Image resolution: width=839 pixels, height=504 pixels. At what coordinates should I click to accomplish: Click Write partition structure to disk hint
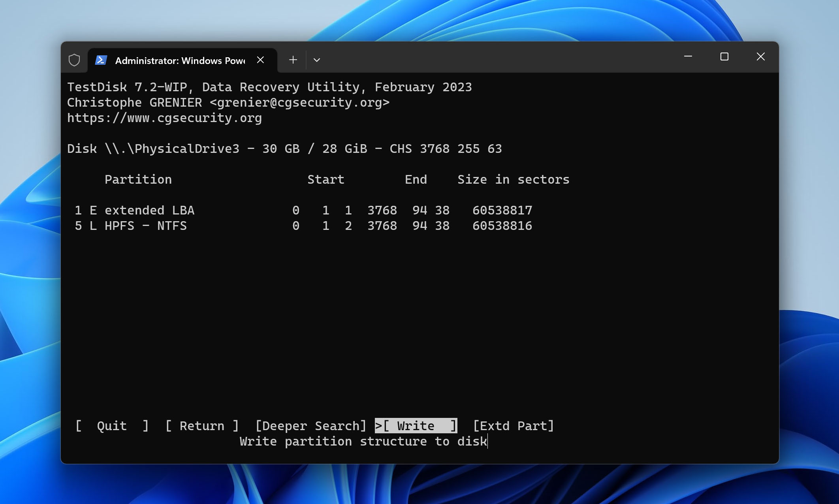[x=363, y=441]
